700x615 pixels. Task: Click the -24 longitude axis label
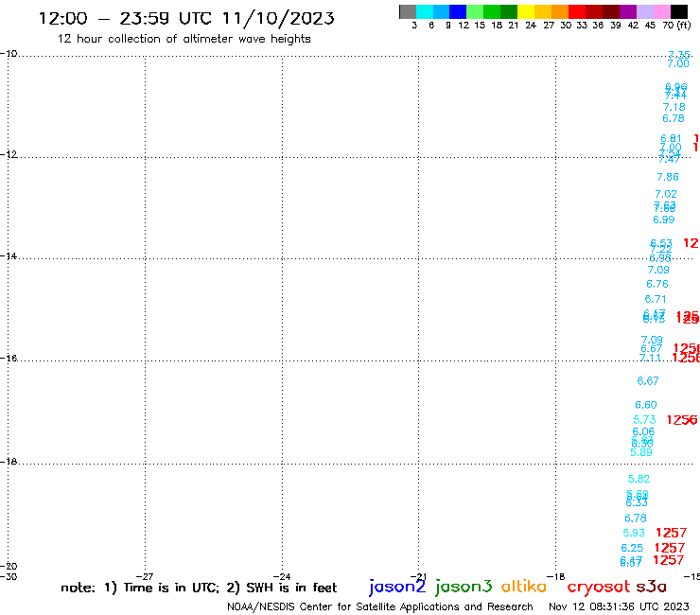(282, 576)
